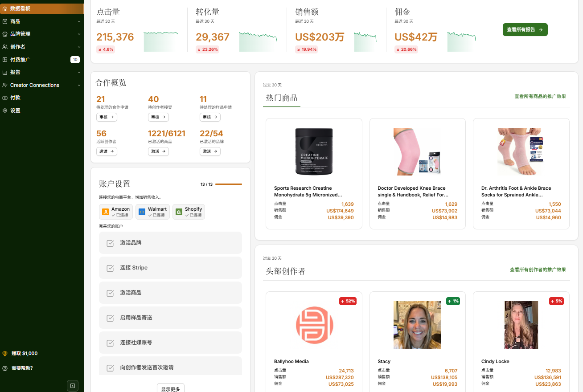Image resolution: width=583 pixels, height=392 pixels.
Task: Click the Creator Connections sidebar icon
Action: (x=5, y=85)
